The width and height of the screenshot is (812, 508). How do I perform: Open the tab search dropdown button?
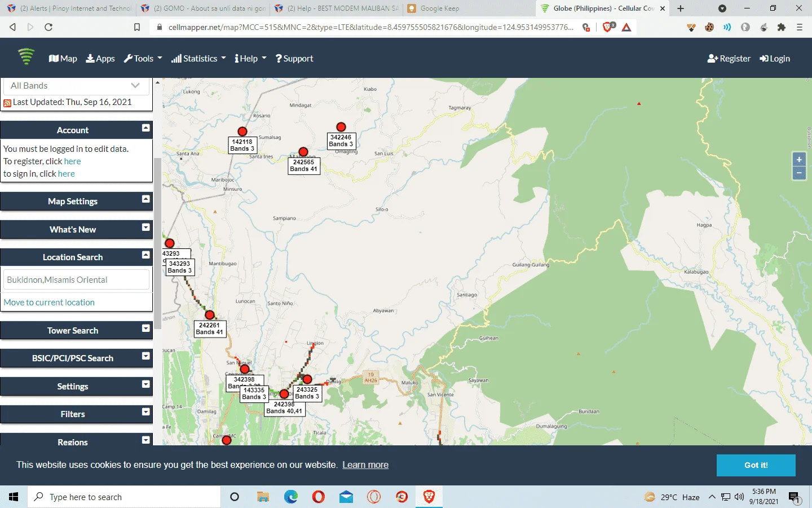[722, 8]
